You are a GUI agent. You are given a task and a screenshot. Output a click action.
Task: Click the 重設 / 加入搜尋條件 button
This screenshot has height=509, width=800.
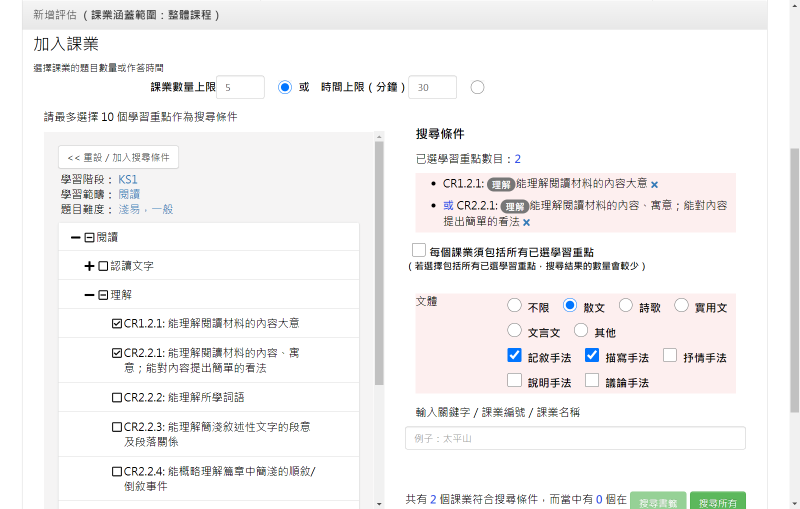(118, 158)
